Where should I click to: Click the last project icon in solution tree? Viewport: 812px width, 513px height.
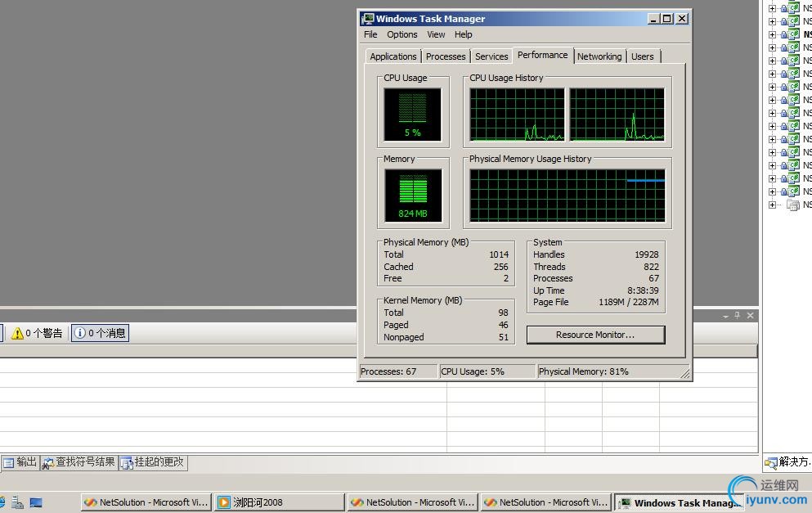[x=793, y=205]
